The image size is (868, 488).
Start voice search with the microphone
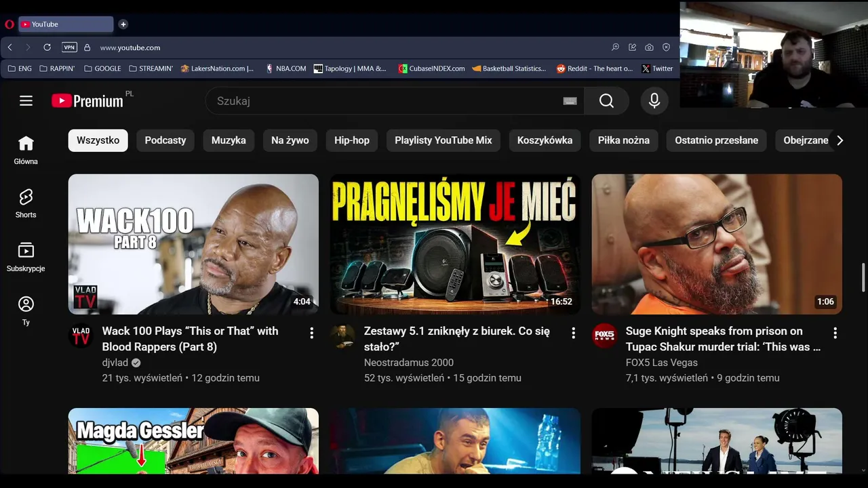click(654, 101)
